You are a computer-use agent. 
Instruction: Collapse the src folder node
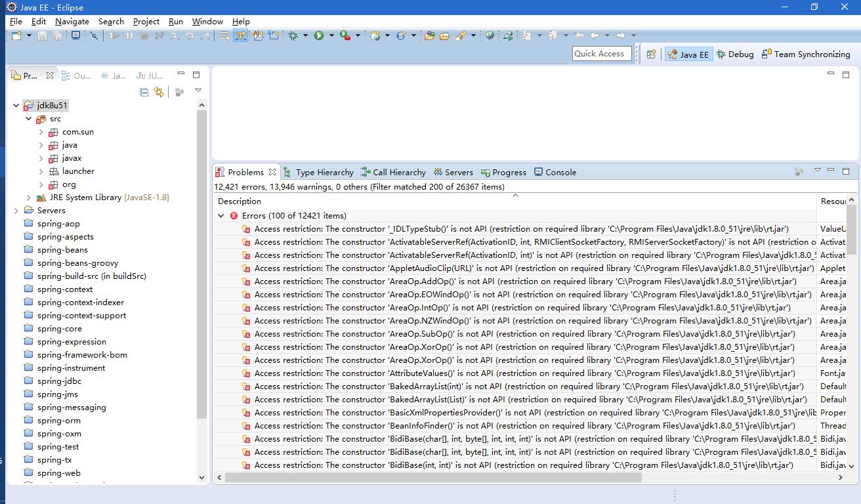click(28, 119)
